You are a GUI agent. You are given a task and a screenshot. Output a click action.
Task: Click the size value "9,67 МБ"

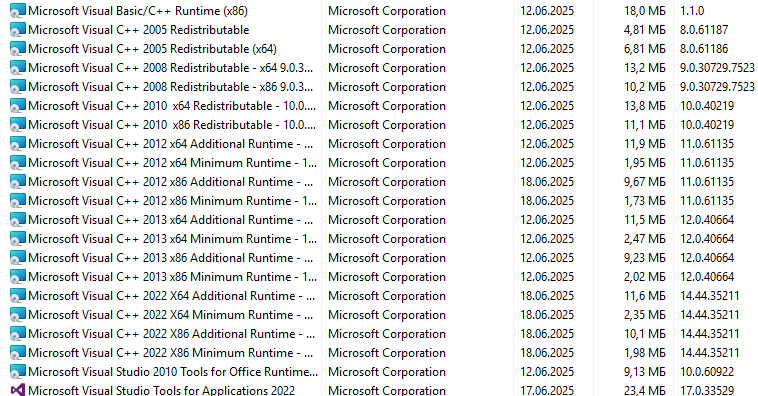tap(644, 182)
